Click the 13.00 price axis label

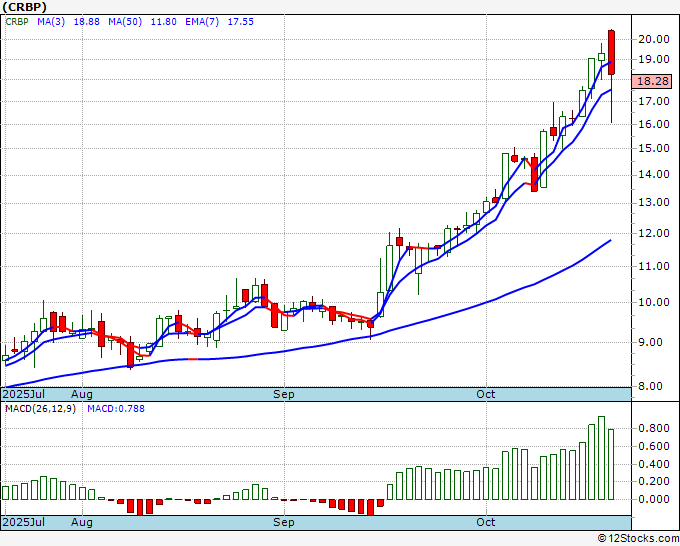pyautogui.click(x=654, y=203)
